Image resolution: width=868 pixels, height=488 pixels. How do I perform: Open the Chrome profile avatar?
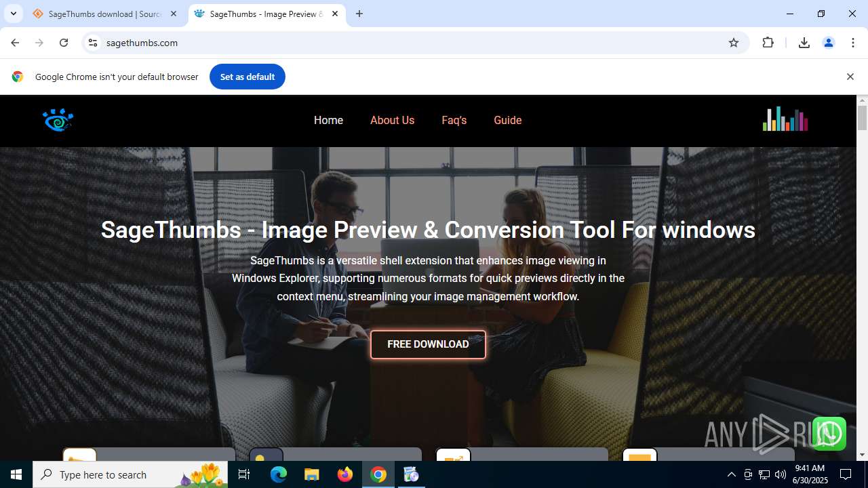pyautogui.click(x=829, y=43)
